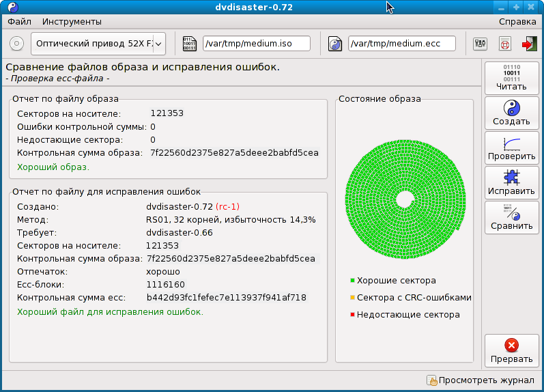This screenshot has width=544, height=392.
Task: Quit via red exit arrow icon
Action: click(x=530, y=44)
